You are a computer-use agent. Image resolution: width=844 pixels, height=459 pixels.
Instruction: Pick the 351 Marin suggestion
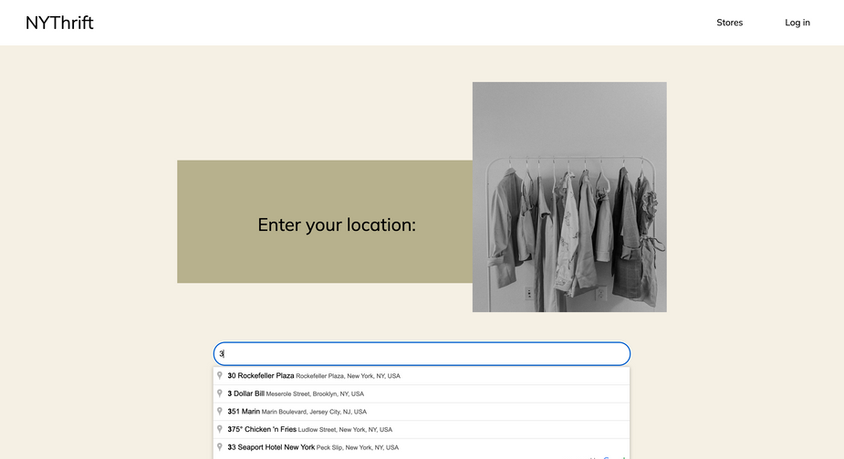(421, 411)
